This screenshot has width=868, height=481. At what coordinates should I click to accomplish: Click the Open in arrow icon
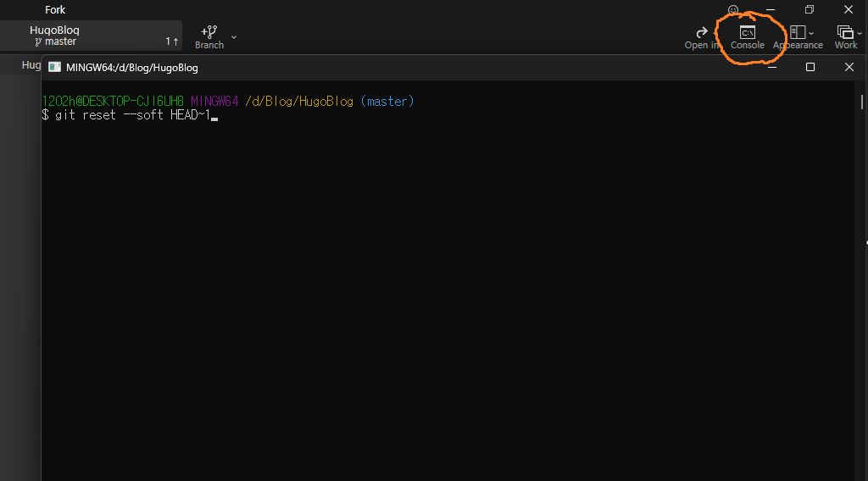coord(701,32)
